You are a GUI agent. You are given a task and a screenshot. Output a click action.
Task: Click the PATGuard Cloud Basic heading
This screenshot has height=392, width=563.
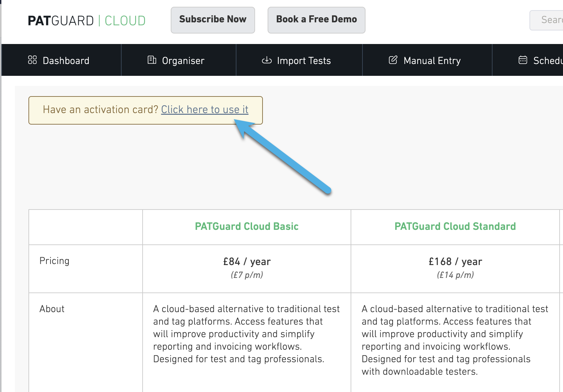[x=247, y=226]
